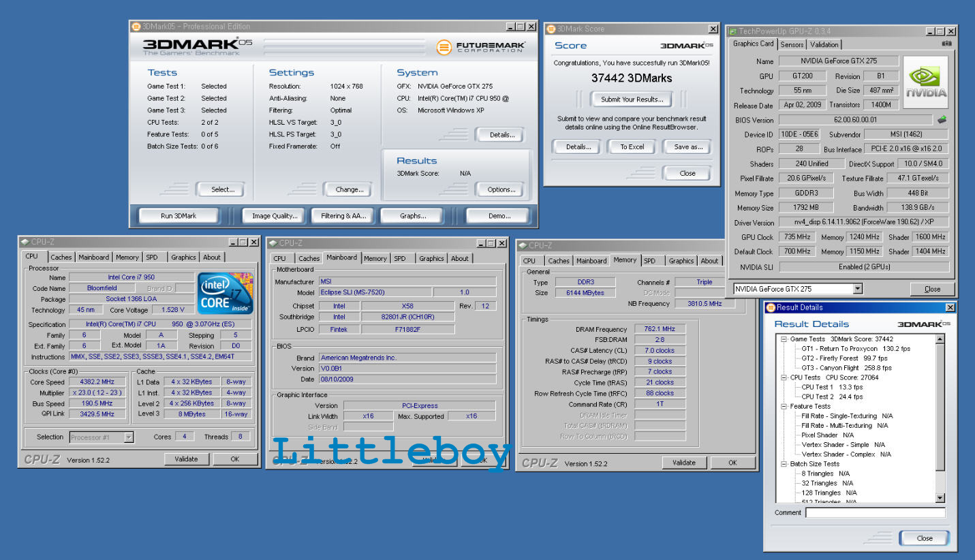Viewport: 975px width, 560px height.
Task: Open the Processor #1 selection dropdown in CPU-Z
Action: (x=129, y=437)
